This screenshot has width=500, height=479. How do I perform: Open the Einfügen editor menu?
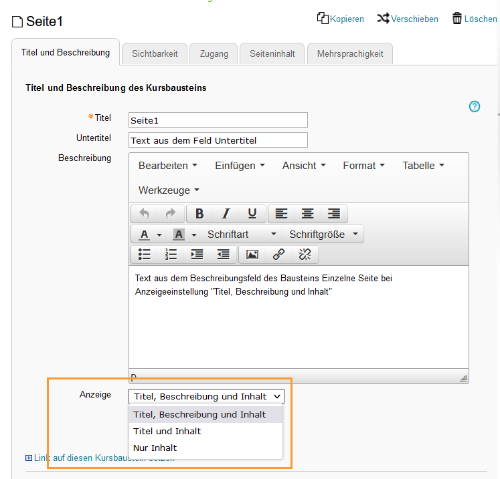tap(239, 165)
